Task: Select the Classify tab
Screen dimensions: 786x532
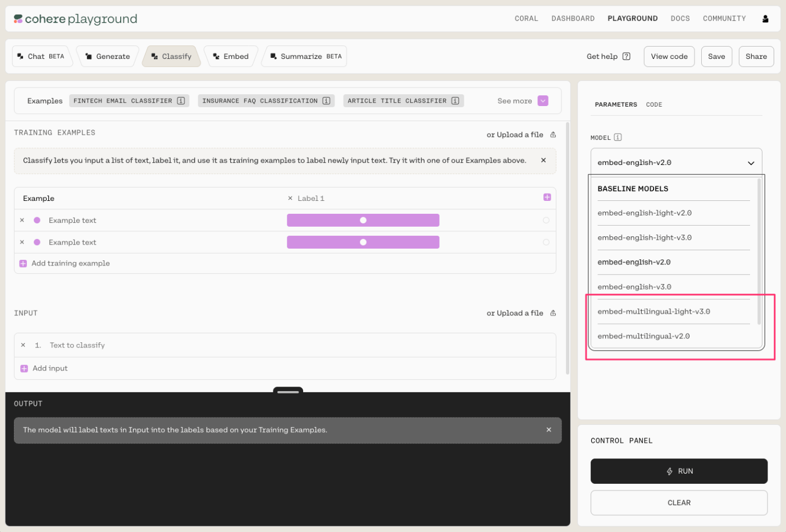Action: pyautogui.click(x=172, y=56)
